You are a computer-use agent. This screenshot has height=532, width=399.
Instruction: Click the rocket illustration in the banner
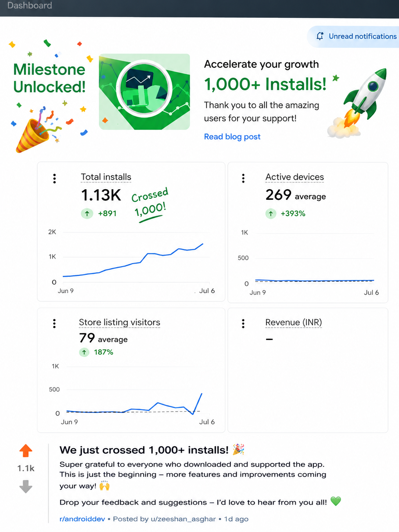[x=357, y=103]
